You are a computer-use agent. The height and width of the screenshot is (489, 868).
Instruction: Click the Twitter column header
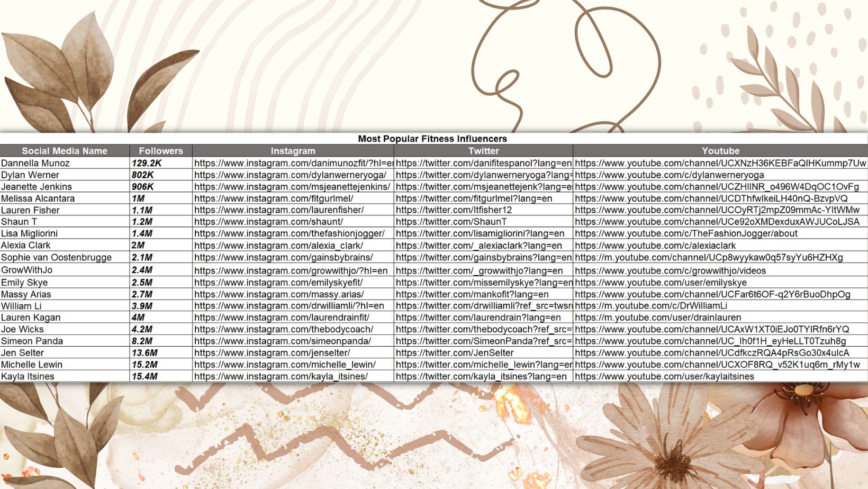pos(483,151)
